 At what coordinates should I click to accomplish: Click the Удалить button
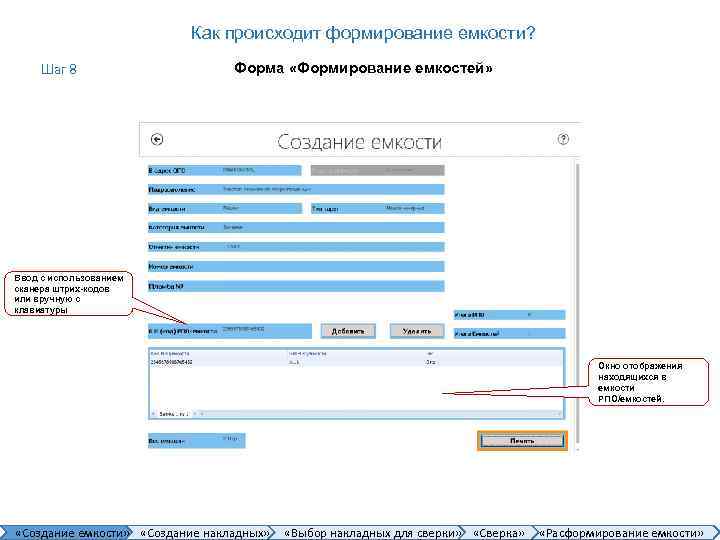[x=417, y=331]
